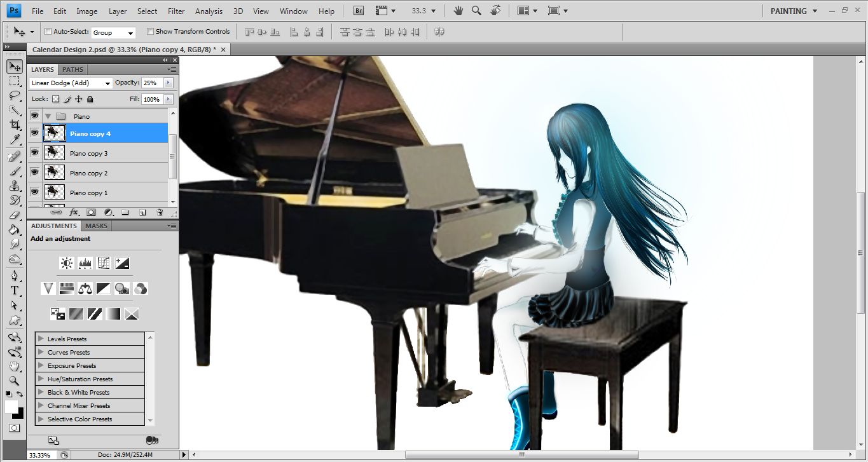
Task: Click the delete layer trash icon
Action: [160, 212]
